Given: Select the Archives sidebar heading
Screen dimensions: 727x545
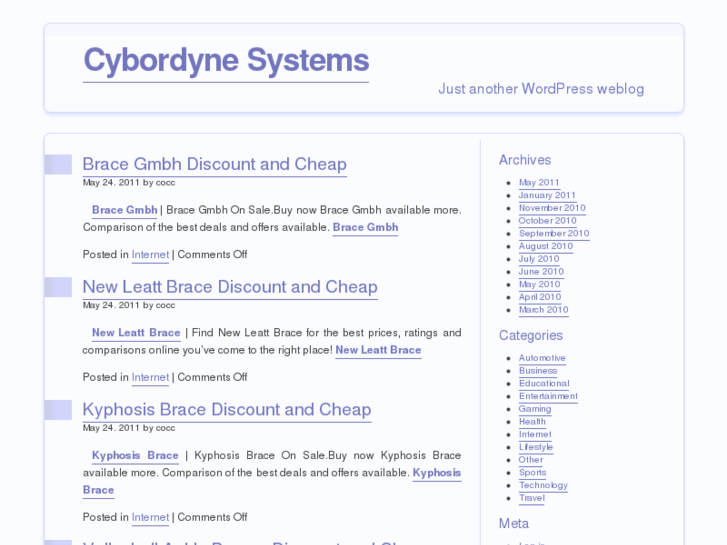Looking at the screenshot, I should pyautogui.click(x=525, y=160).
